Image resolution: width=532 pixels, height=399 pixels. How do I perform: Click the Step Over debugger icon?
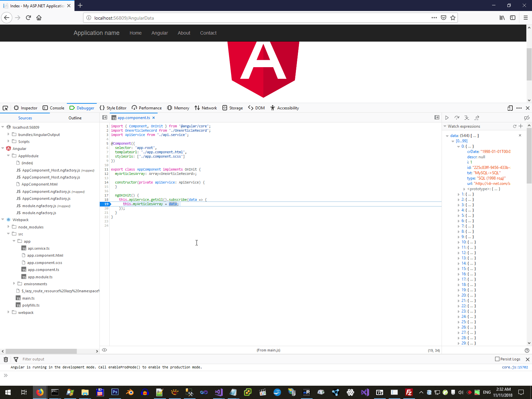457,118
